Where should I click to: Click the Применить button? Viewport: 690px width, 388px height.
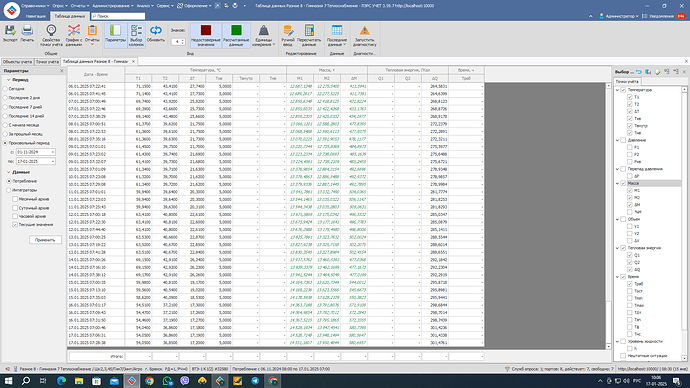(45, 240)
